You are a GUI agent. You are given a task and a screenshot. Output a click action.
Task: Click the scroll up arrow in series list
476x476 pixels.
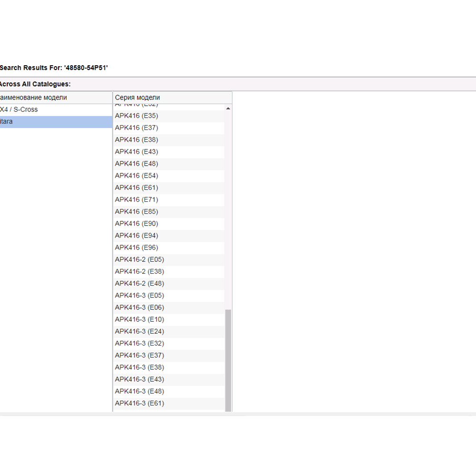click(x=228, y=109)
